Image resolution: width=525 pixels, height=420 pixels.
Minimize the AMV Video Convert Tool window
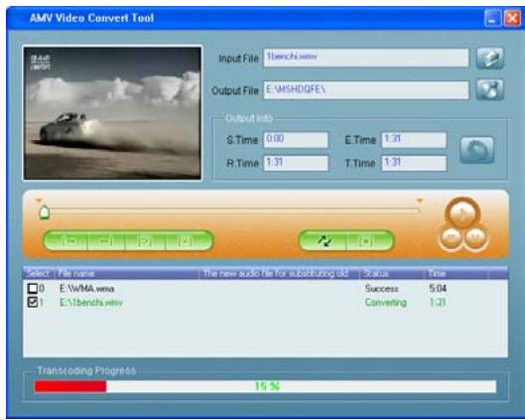(x=492, y=18)
